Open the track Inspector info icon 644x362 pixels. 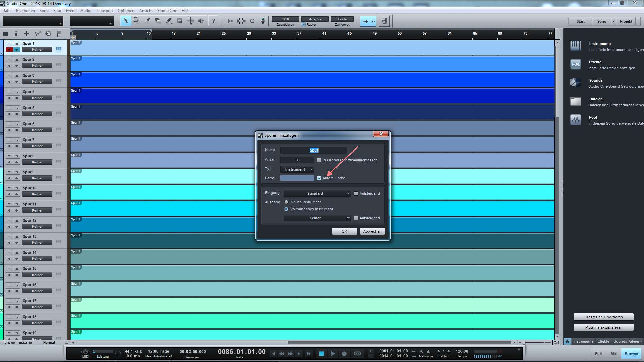16,34
